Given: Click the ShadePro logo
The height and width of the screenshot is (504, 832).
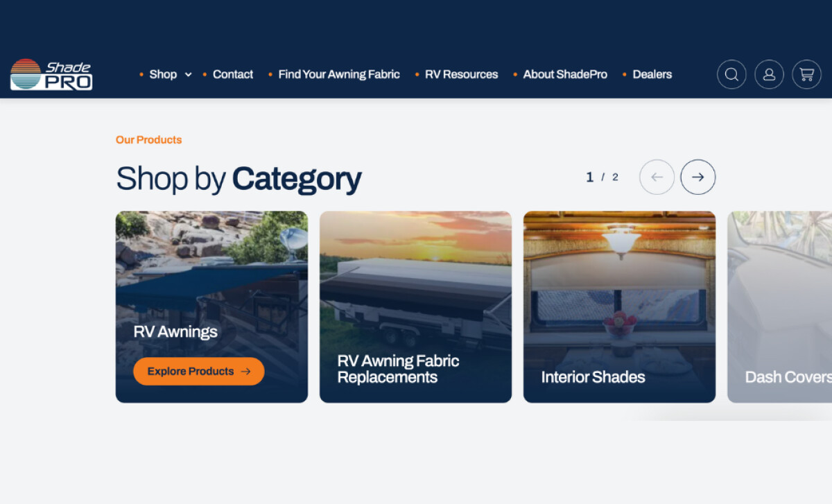Looking at the screenshot, I should (x=51, y=74).
